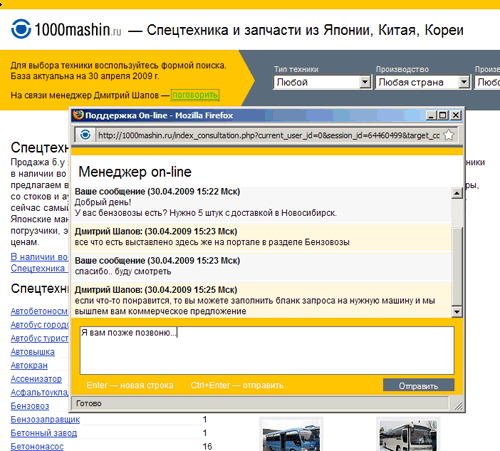Screen dimensions: 500x451
Task: Click the chat scrollbar thumb
Action: 457,266
